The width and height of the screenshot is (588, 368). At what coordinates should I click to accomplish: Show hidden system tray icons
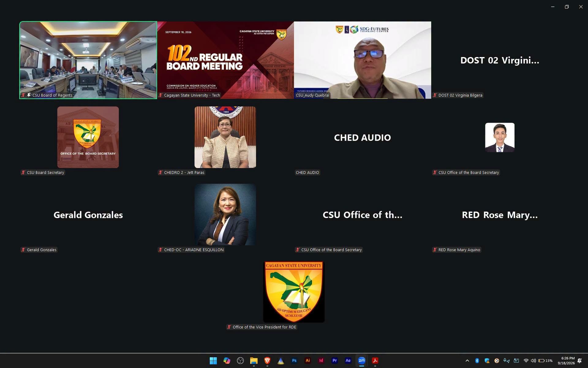tap(467, 361)
